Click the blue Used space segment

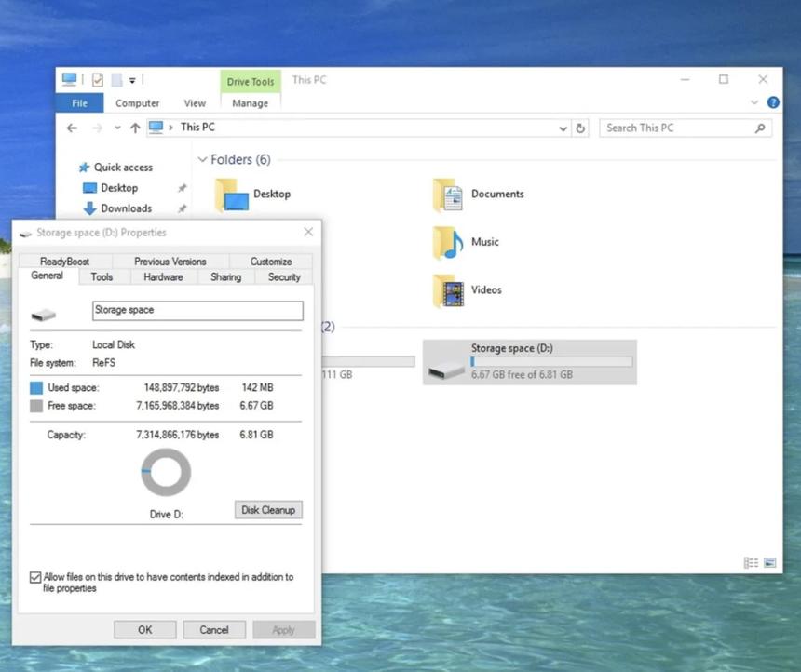tap(34, 387)
